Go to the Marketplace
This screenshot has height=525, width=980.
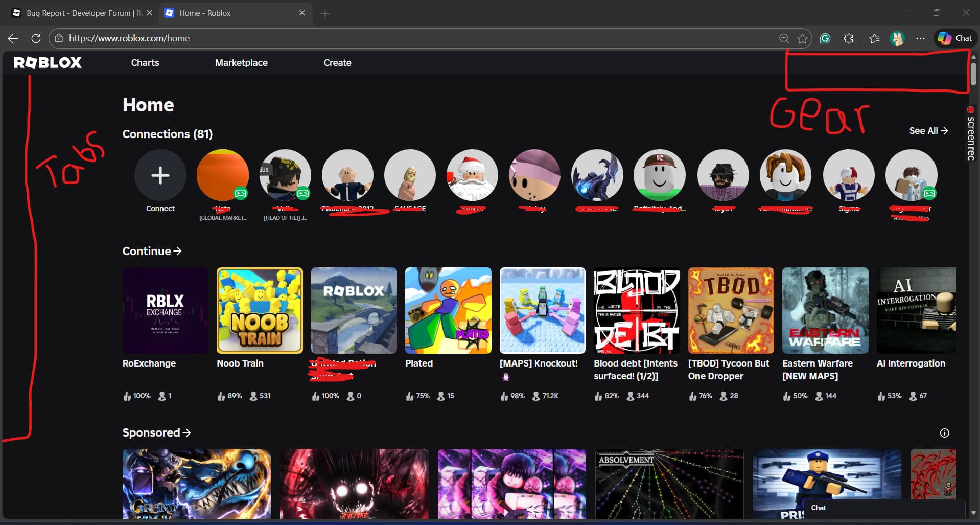241,63
